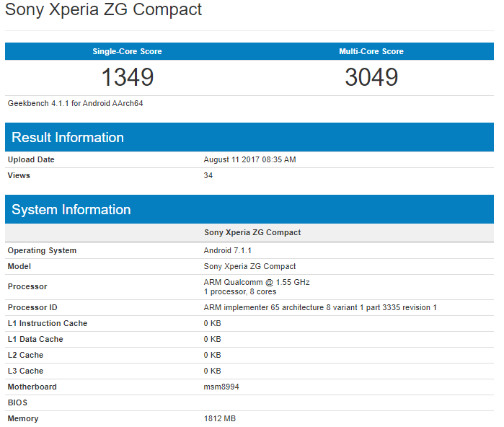Click the Sony Xperia ZG Compact page title
The image size is (504, 427).
[x=104, y=10]
